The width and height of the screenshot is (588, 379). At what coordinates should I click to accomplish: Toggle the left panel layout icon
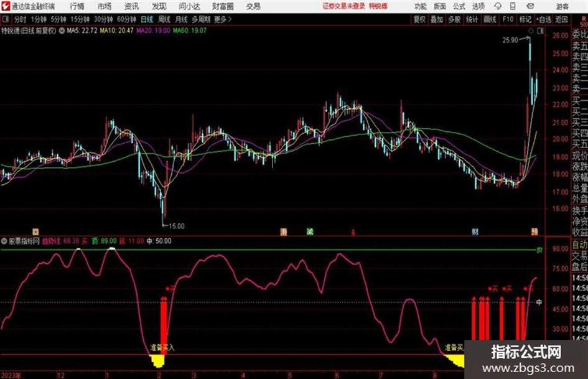5,19
